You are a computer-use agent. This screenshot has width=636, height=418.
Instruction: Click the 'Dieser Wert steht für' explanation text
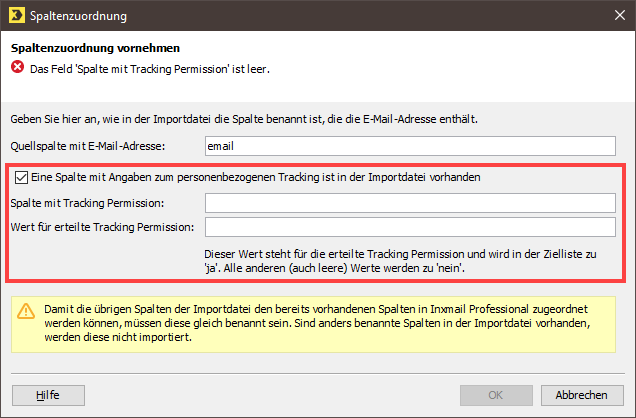[x=400, y=261]
